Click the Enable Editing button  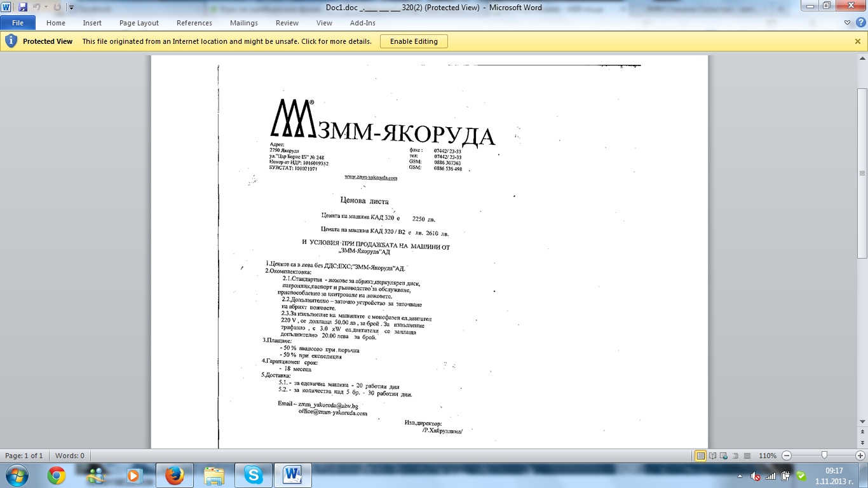pyautogui.click(x=414, y=41)
